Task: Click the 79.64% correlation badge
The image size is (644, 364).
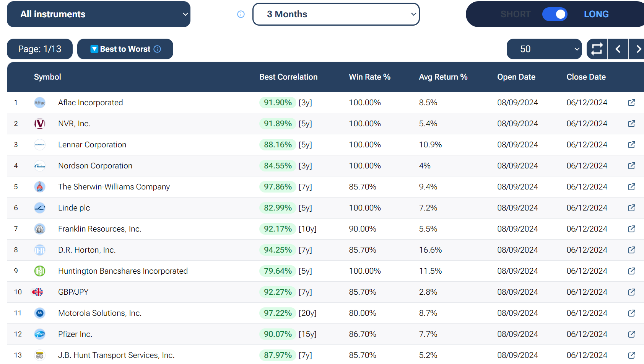Action: click(278, 271)
